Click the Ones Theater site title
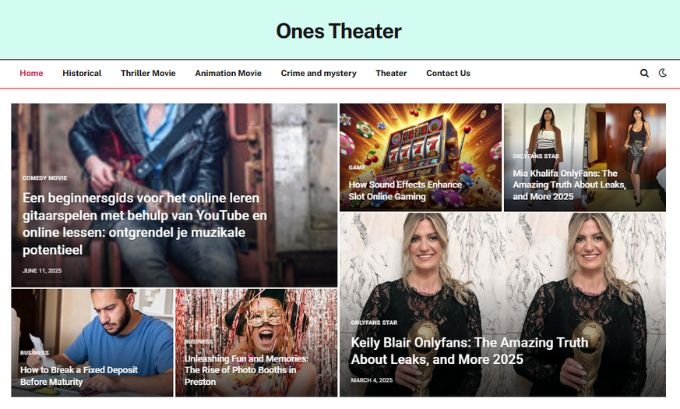Screen dimensions: 680x409 tap(339, 31)
